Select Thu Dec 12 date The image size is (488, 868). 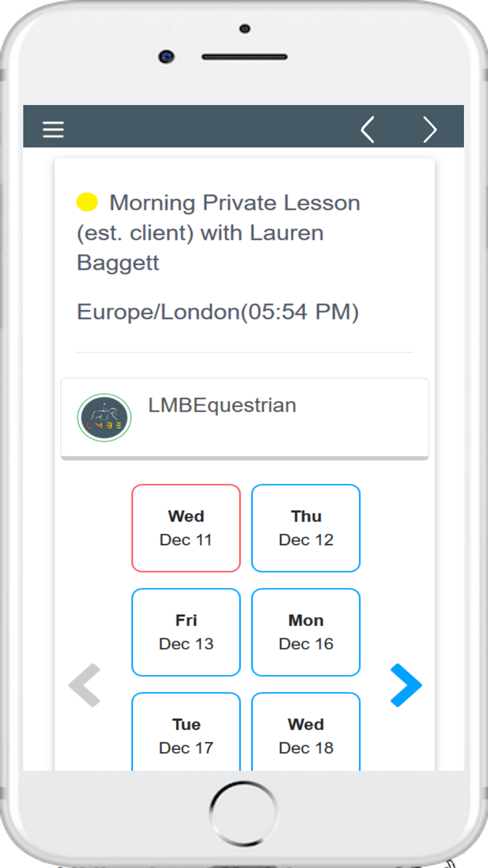click(306, 528)
